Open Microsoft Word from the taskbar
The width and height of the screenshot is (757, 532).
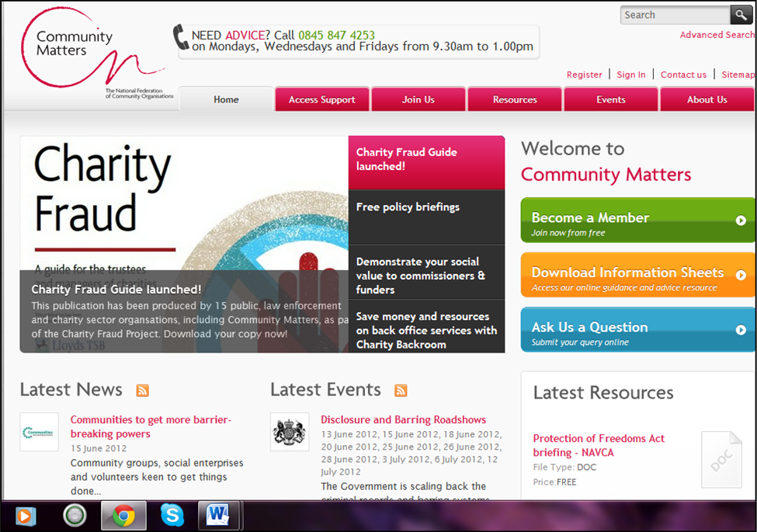(218, 516)
